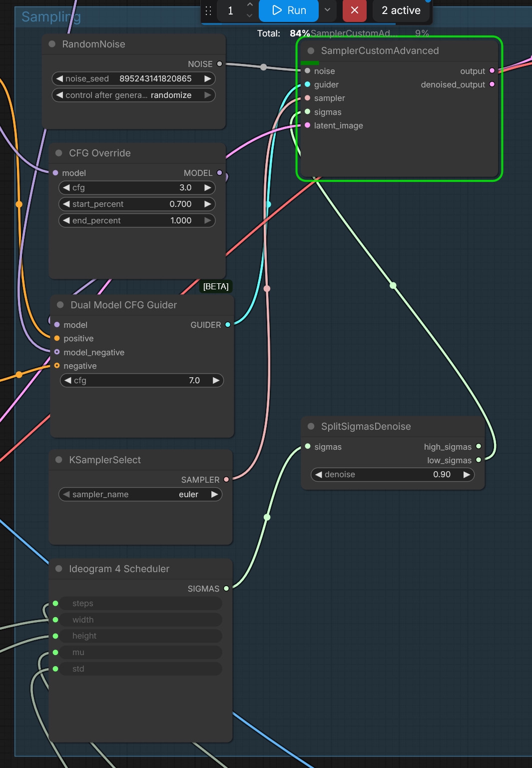Collapse the Dual Model CFG Guider node
The width and height of the screenshot is (532, 768).
pos(60,305)
